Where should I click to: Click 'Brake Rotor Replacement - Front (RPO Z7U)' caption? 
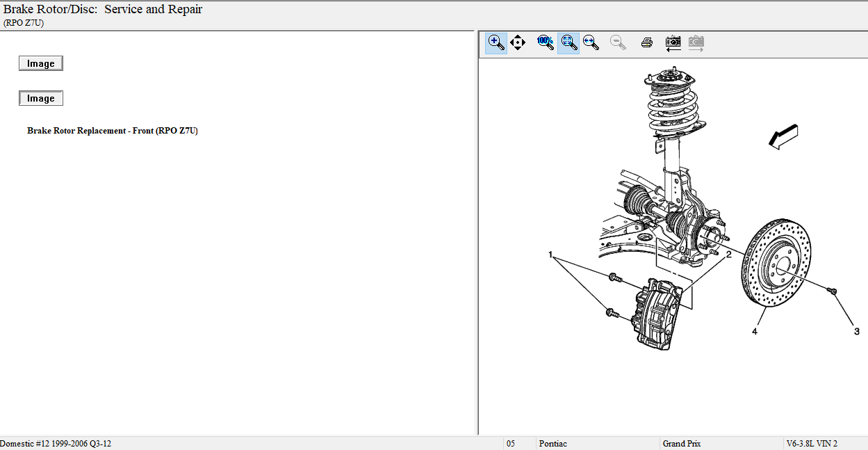click(x=113, y=131)
